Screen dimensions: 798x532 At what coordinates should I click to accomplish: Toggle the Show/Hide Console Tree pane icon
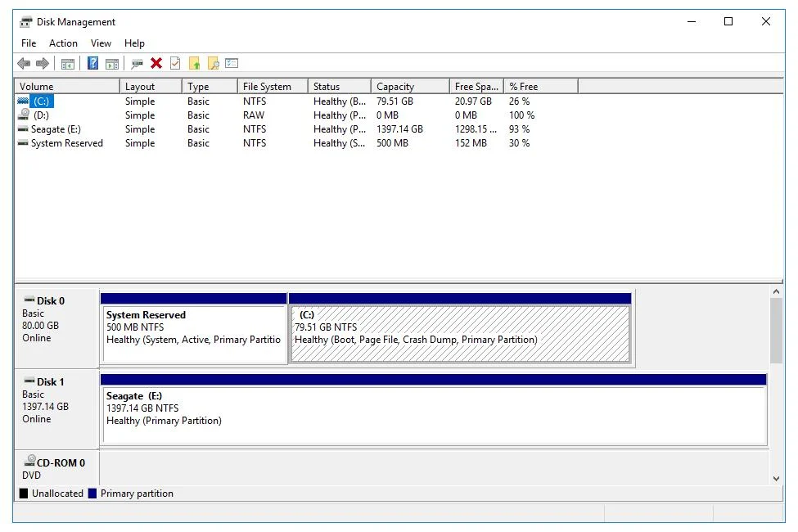click(x=69, y=63)
